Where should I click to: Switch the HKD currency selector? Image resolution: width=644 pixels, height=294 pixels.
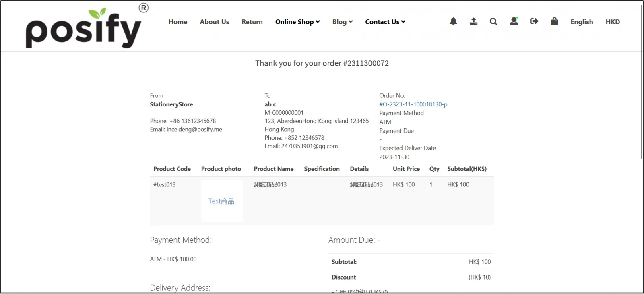[x=613, y=22]
